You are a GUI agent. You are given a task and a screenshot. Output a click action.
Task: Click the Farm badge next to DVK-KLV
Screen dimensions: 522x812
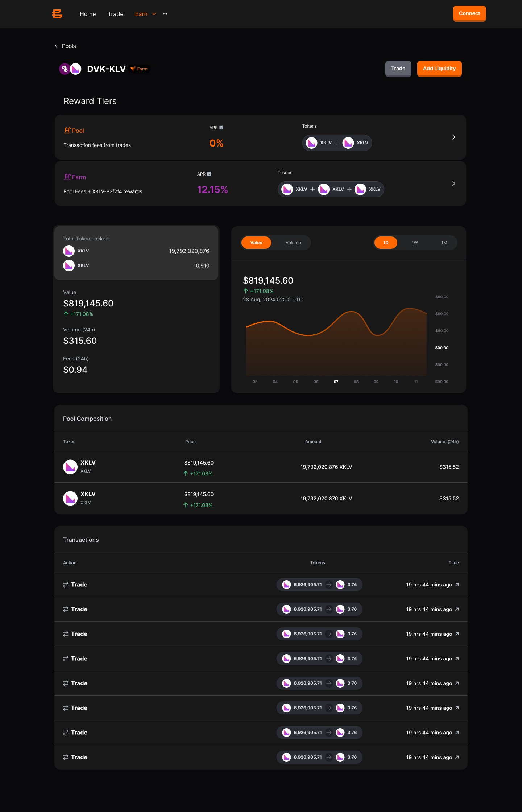coord(139,69)
